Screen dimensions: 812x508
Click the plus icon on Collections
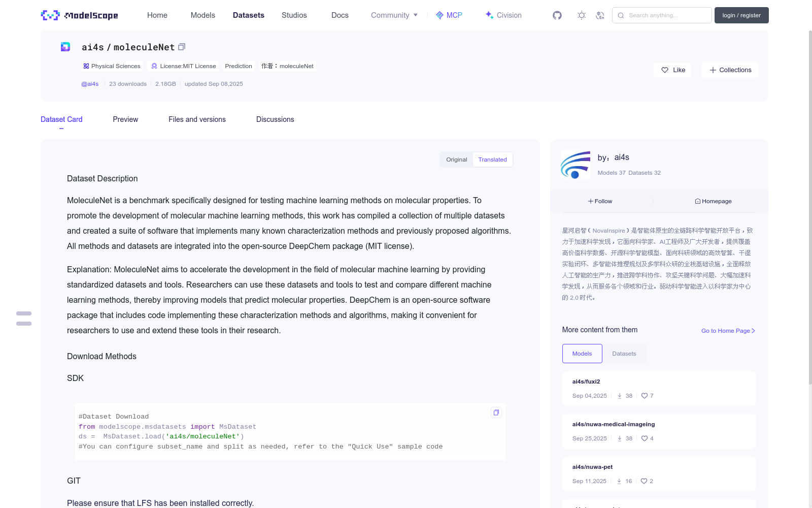click(713, 70)
